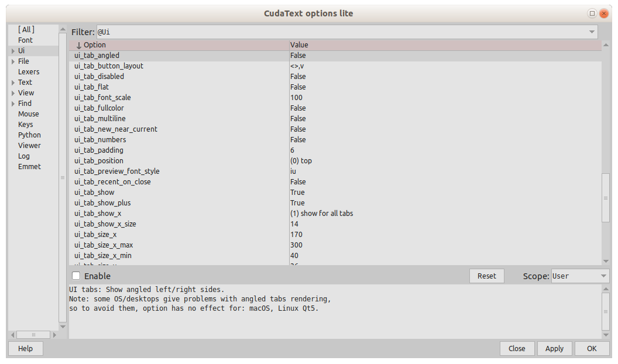Image resolution: width=618 pixels, height=364 pixels.
Task: Select the ui_tab_new_near_current option
Action: tap(115, 129)
